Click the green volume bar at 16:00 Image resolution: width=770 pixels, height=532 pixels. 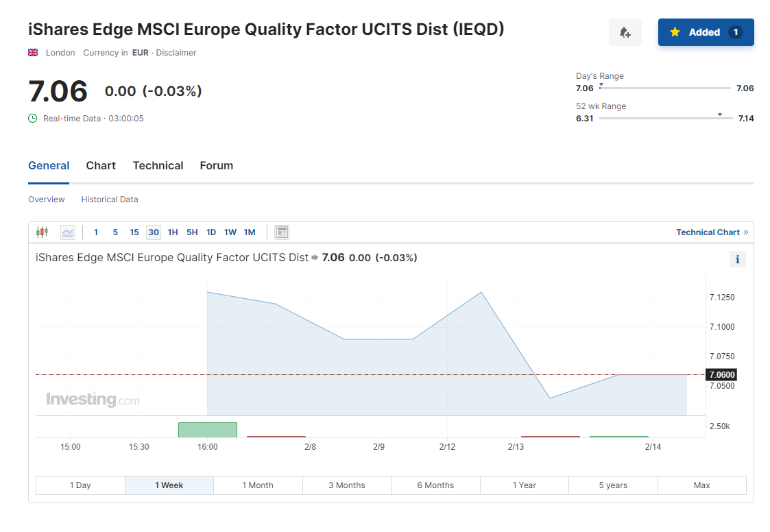(208, 430)
